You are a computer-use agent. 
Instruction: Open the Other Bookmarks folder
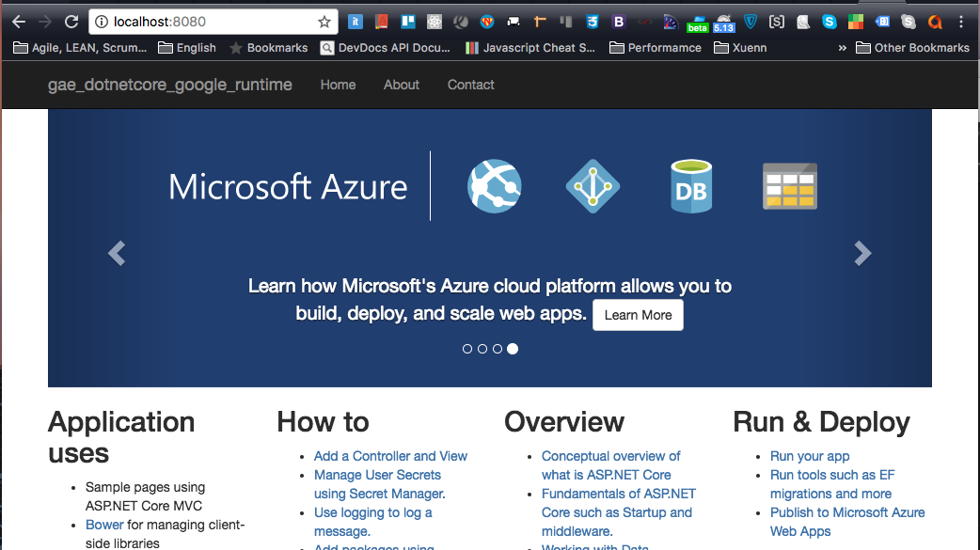912,47
